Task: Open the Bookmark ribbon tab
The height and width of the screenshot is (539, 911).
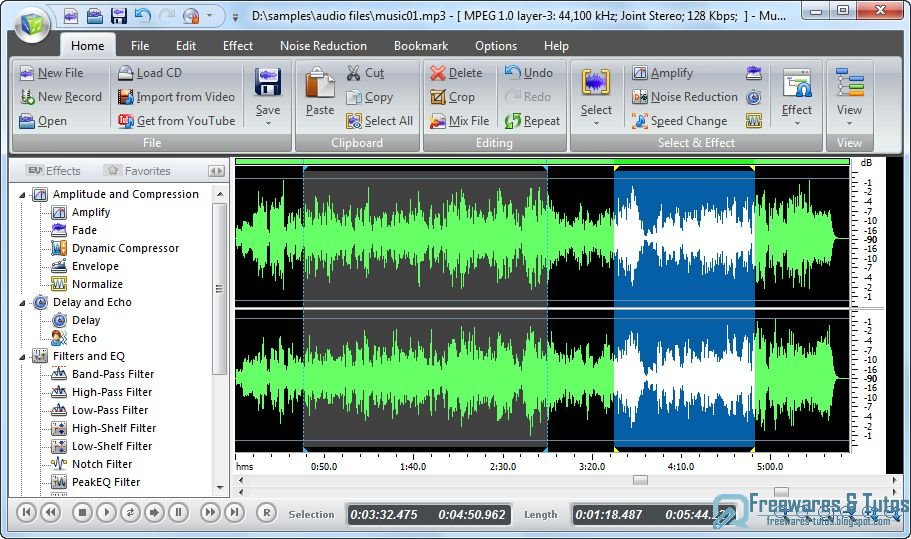Action: (x=421, y=46)
